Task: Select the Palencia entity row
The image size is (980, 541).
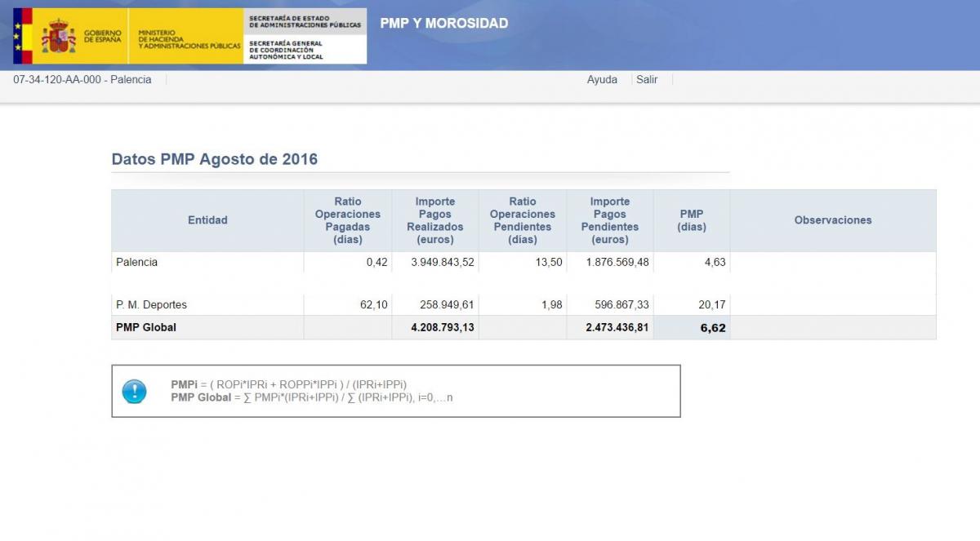Action: tap(137, 263)
